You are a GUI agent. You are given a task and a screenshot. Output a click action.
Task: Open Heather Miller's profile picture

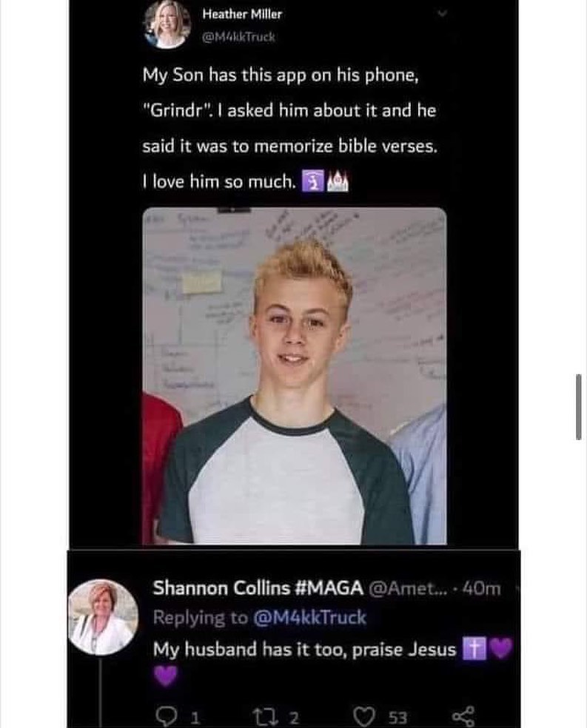167,24
